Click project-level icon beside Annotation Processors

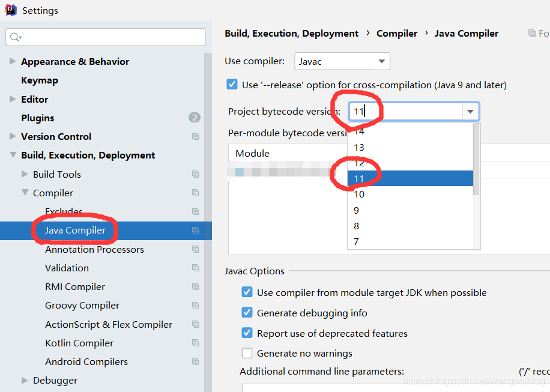195,249
